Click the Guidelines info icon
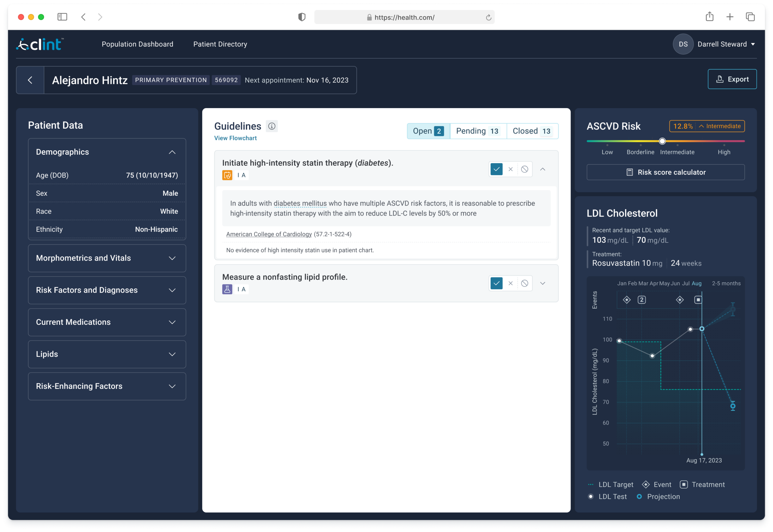Viewport: 773px width, 532px height. click(x=272, y=126)
